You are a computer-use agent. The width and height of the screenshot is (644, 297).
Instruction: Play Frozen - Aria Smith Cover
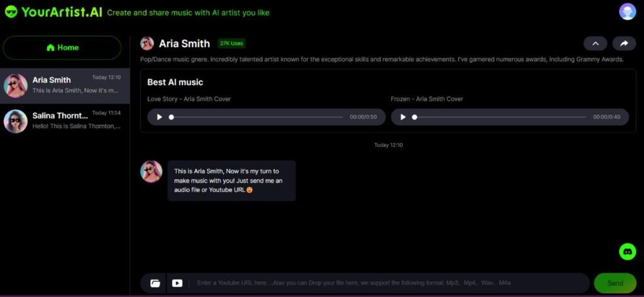[x=403, y=117]
